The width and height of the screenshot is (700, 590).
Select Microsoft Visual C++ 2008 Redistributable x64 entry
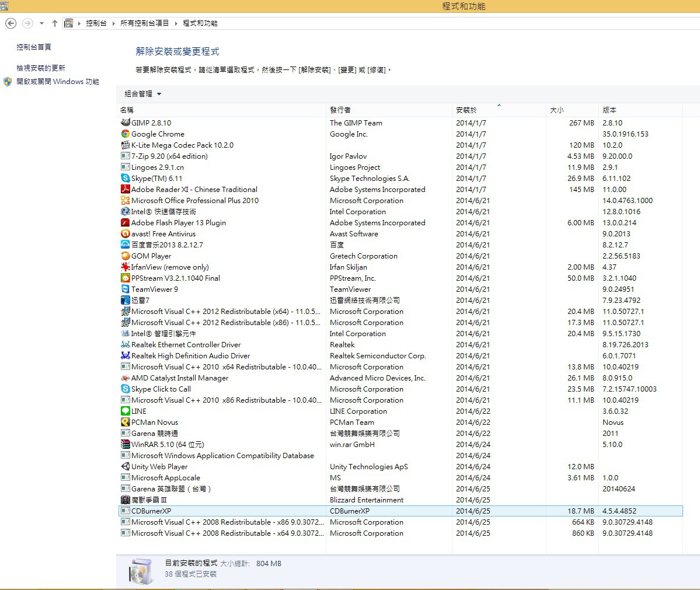pos(401,533)
